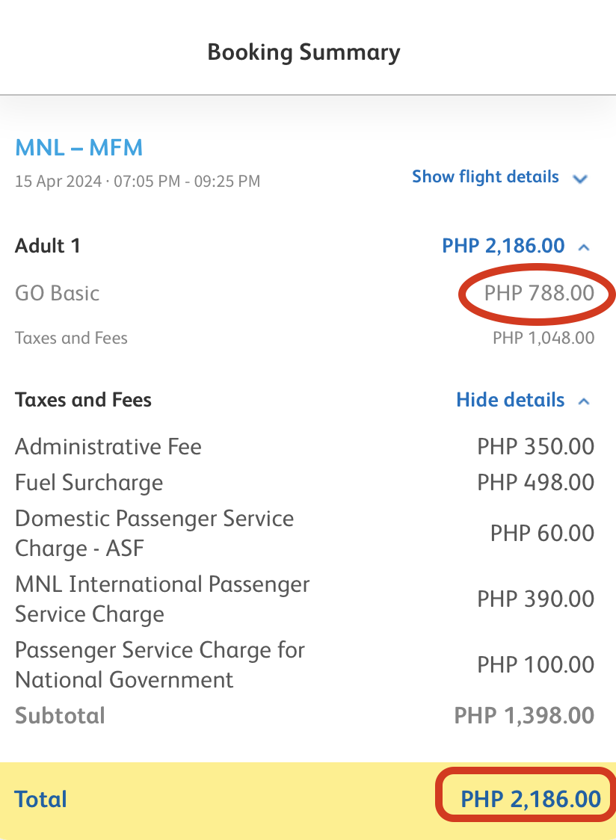Image resolution: width=616 pixels, height=840 pixels.
Task: Click Taxes and Fees PHP 1,048.00 amount
Action: (x=543, y=338)
